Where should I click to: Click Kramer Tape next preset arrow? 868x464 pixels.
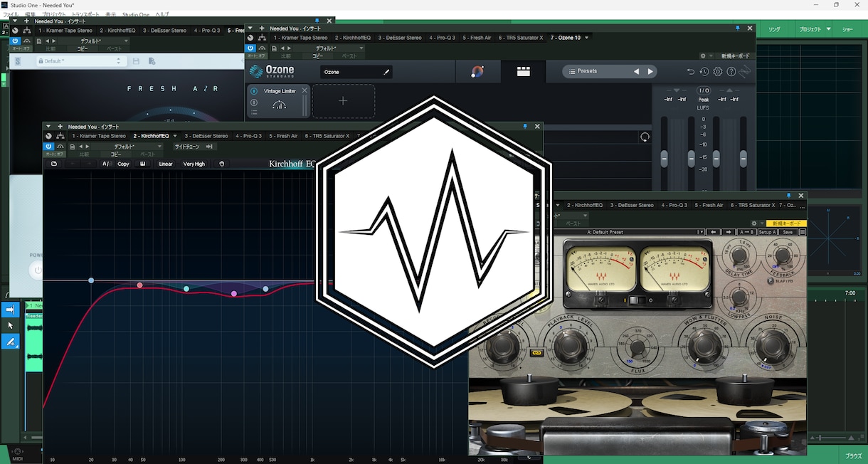click(728, 232)
